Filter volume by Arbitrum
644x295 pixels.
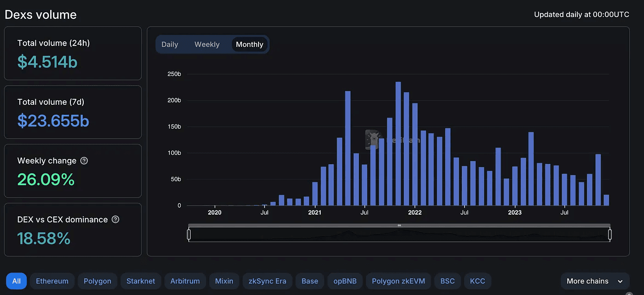pyautogui.click(x=185, y=281)
